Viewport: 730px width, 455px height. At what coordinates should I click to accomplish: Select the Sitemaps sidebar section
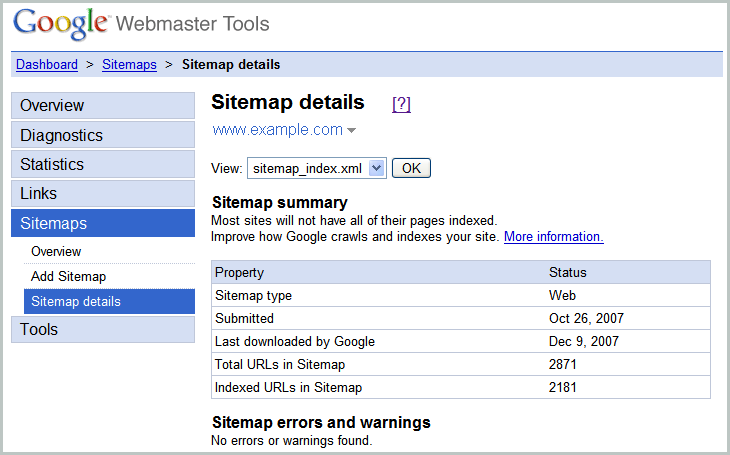(103, 223)
